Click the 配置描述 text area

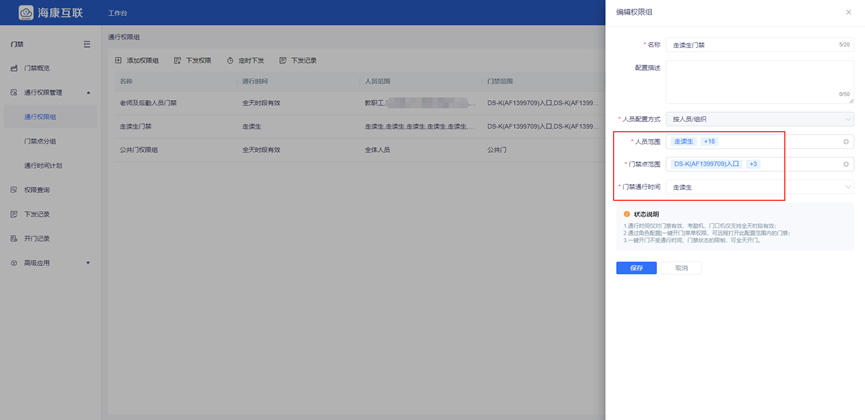click(x=759, y=81)
